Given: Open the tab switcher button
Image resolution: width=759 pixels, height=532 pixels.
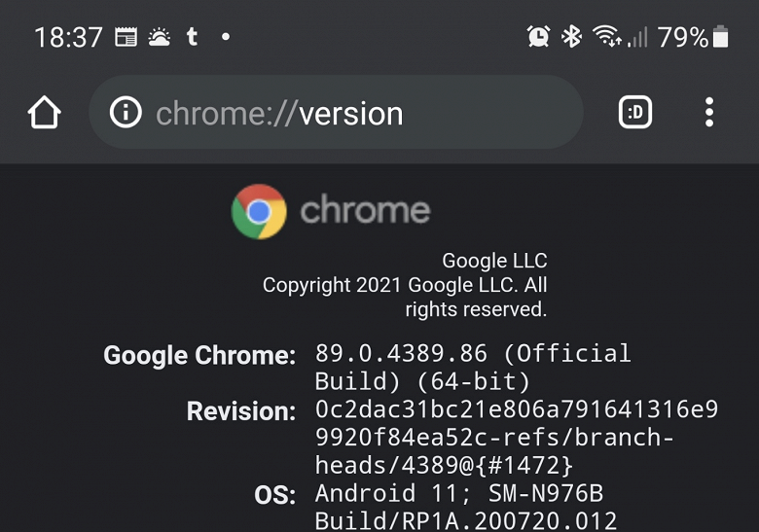Looking at the screenshot, I should pos(635,114).
